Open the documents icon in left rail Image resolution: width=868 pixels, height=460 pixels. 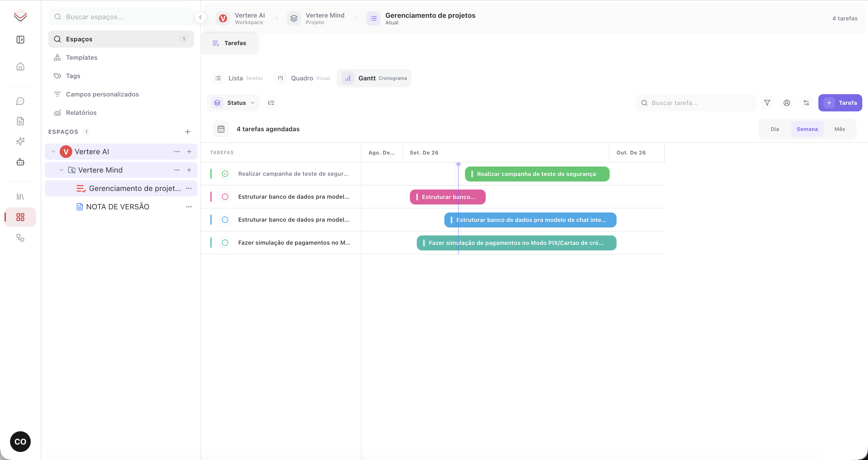(x=20, y=121)
